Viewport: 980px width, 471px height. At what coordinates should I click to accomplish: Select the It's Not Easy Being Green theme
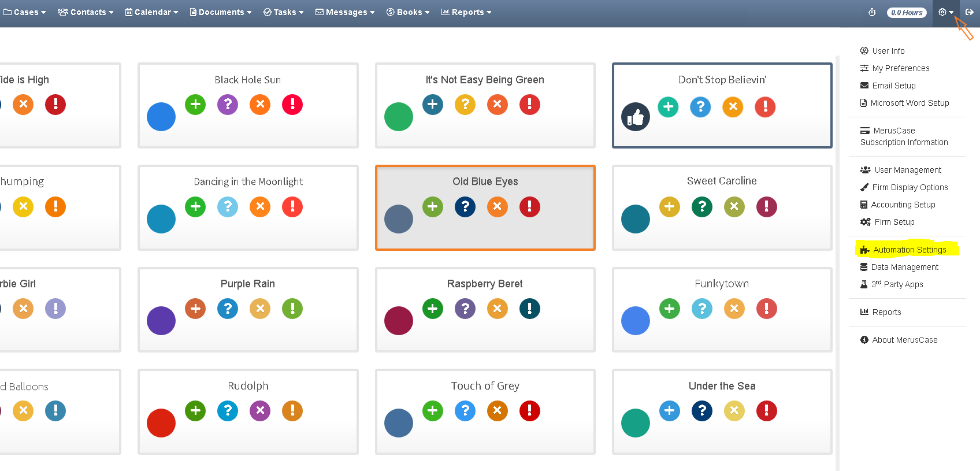pyautogui.click(x=485, y=105)
